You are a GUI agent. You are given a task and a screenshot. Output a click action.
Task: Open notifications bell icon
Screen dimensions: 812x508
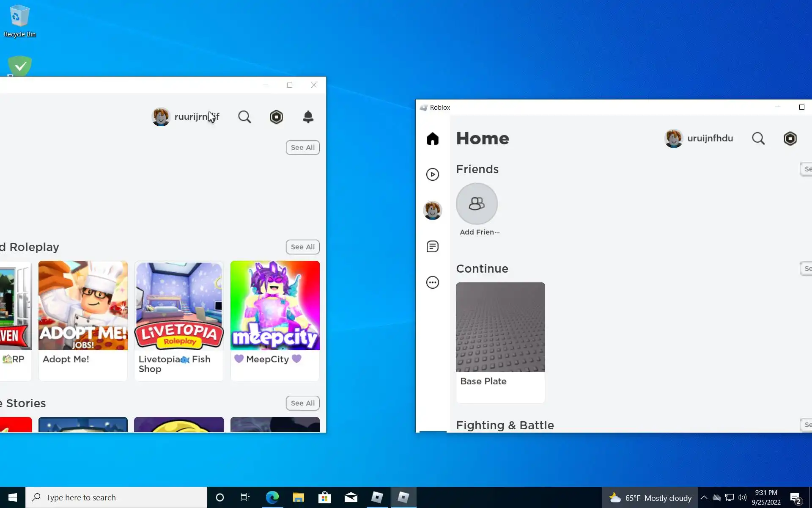[308, 117]
